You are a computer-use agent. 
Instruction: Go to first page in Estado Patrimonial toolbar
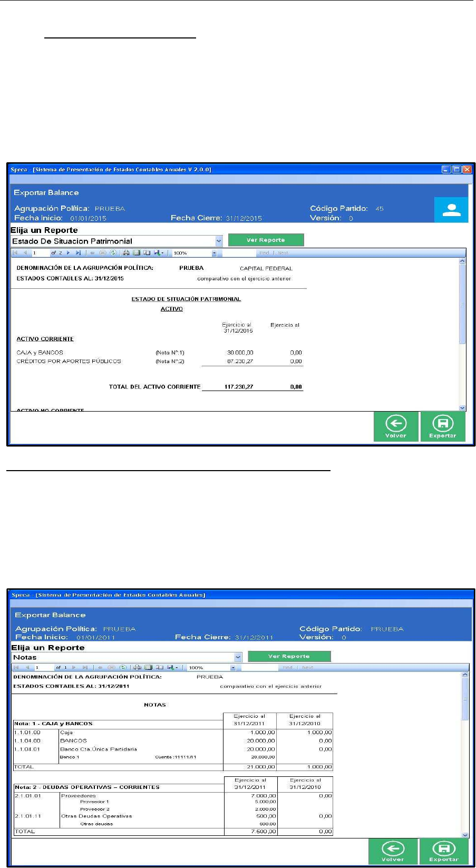tap(15, 253)
